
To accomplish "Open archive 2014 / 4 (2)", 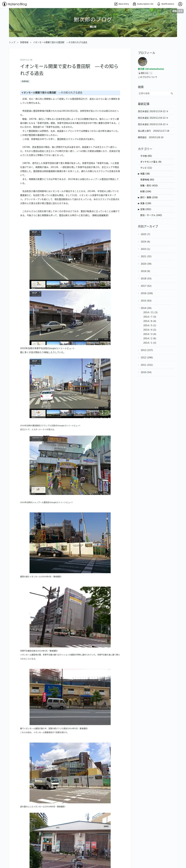I will click(x=149, y=330).
